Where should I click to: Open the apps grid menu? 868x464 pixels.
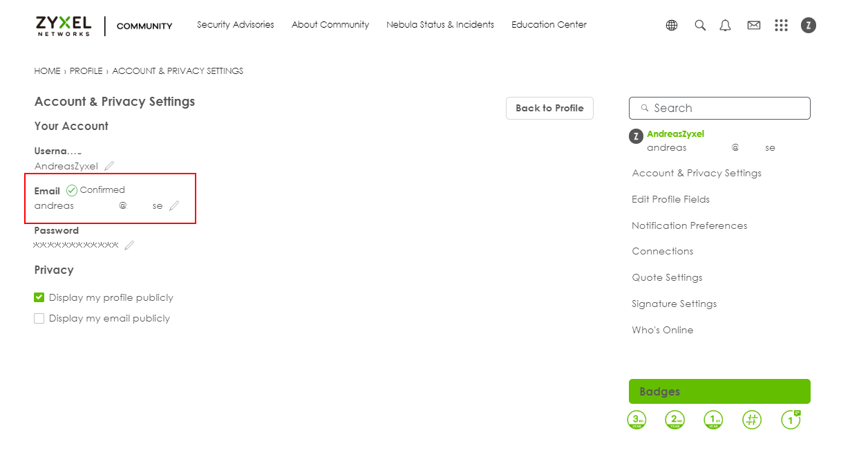coord(781,26)
